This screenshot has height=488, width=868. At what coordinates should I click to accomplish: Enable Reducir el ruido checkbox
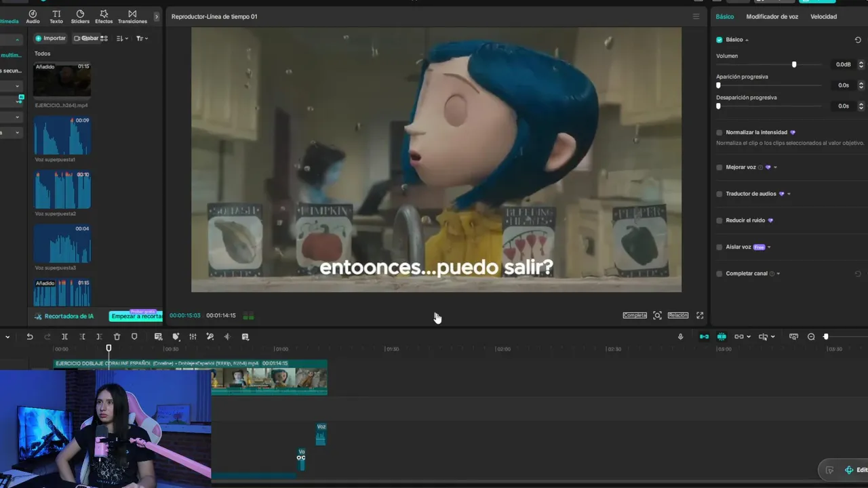(719, 220)
